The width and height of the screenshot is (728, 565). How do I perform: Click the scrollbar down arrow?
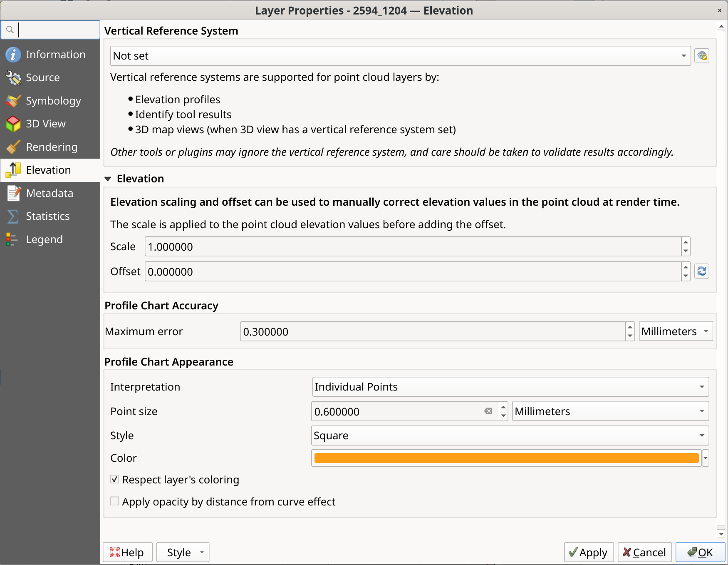pos(721,533)
